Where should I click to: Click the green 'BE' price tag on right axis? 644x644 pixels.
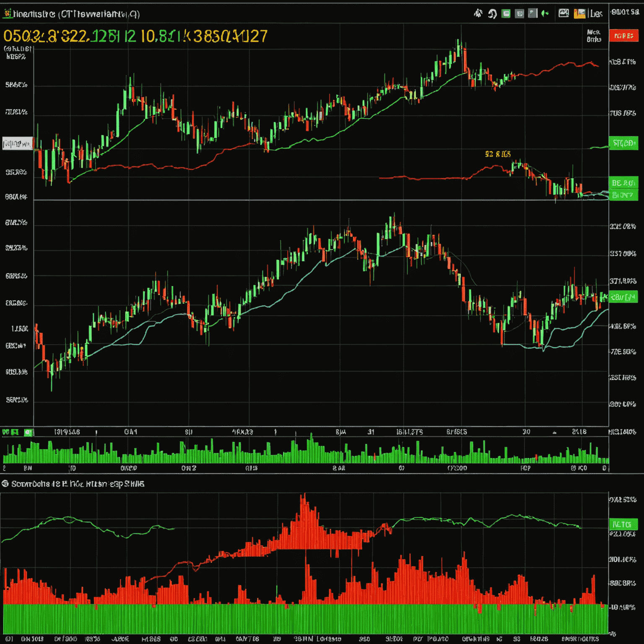(x=623, y=183)
